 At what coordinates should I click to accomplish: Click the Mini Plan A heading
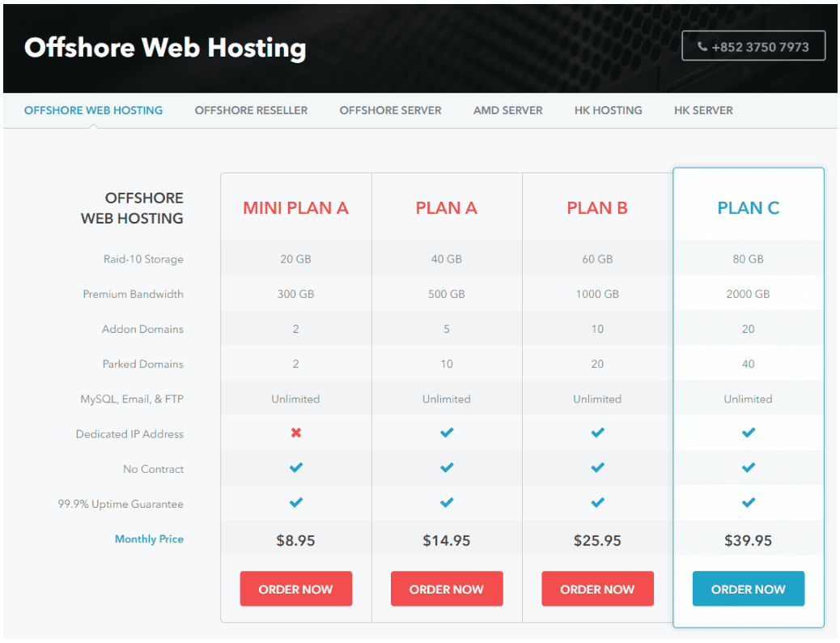pos(295,208)
